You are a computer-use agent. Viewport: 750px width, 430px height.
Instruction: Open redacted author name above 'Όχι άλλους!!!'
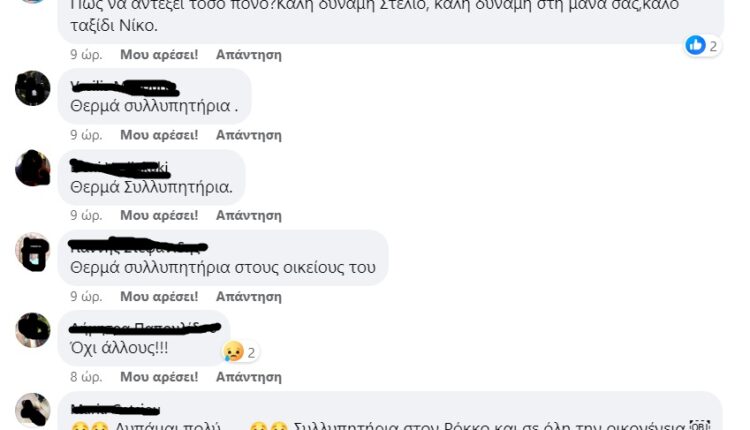[x=145, y=328]
